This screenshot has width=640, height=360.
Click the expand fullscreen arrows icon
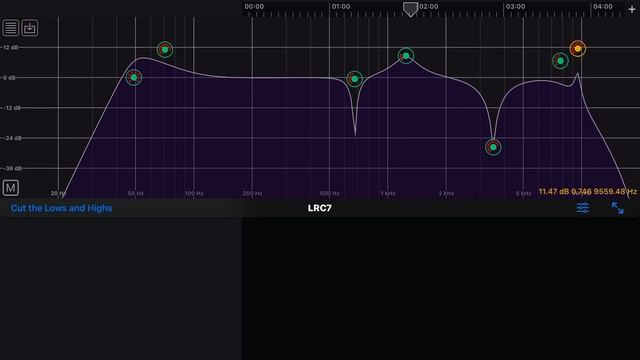click(x=618, y=208)
